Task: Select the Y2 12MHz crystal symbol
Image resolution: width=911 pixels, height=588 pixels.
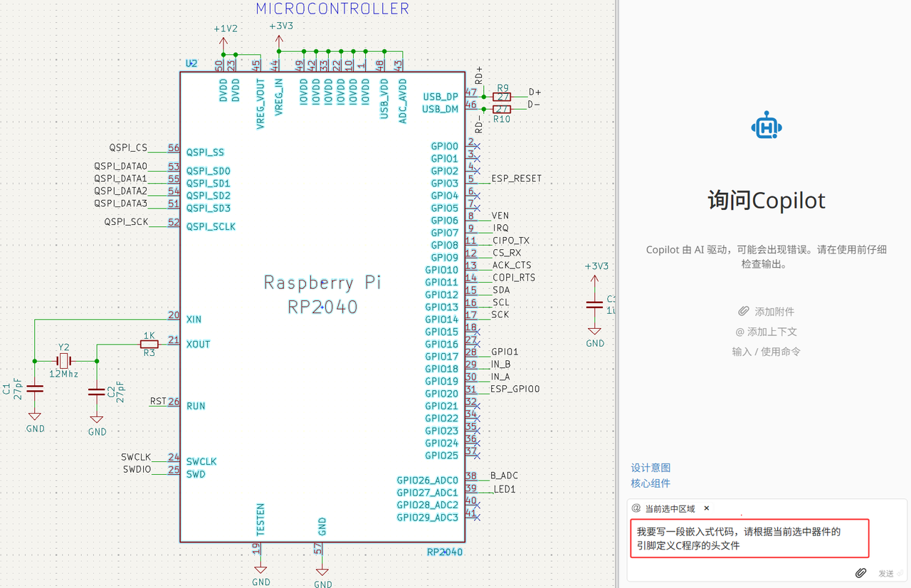Action: (x=65, y=361)
